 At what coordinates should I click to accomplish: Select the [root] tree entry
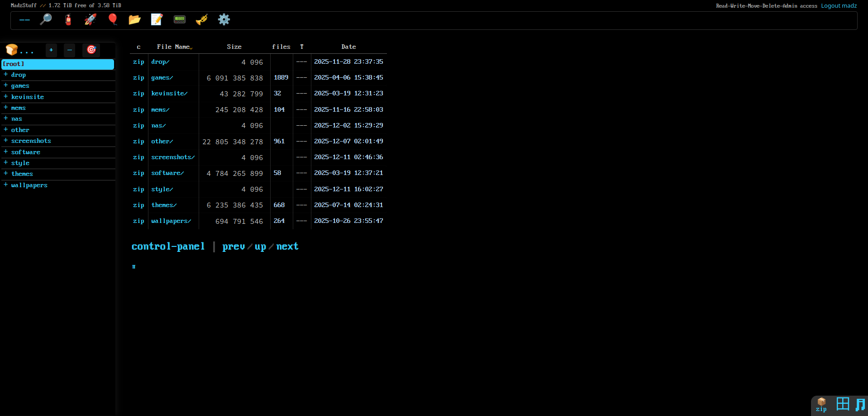coord(57,64)
